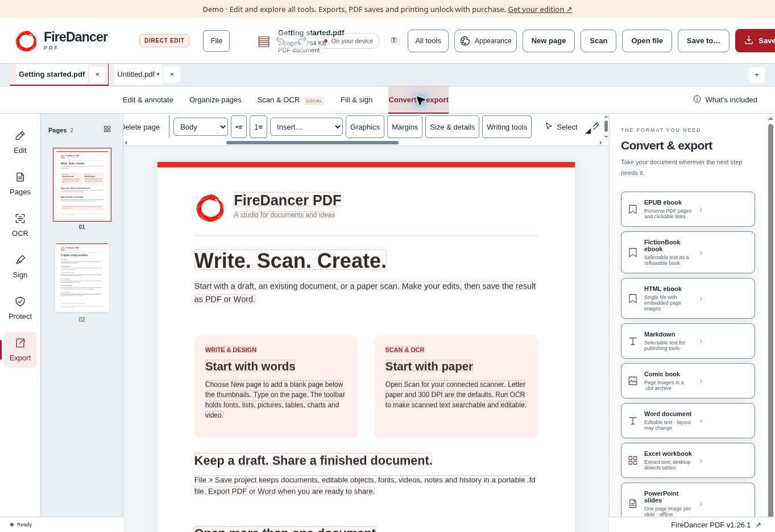Click the red striped document icon
Viewport: 775px width, 532px height.
pos(264,41)
